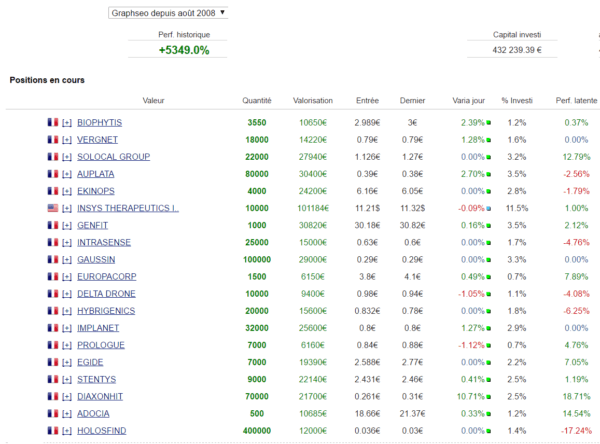The height and width of the screenshot is (444, 600).
Task: Click the Quantité column header
Action: click(x=257, y=100)
